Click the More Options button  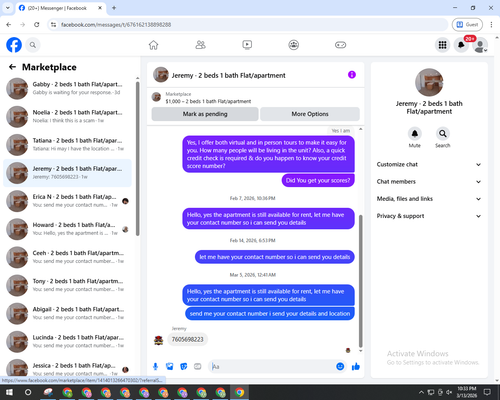(x=310, y=114)
